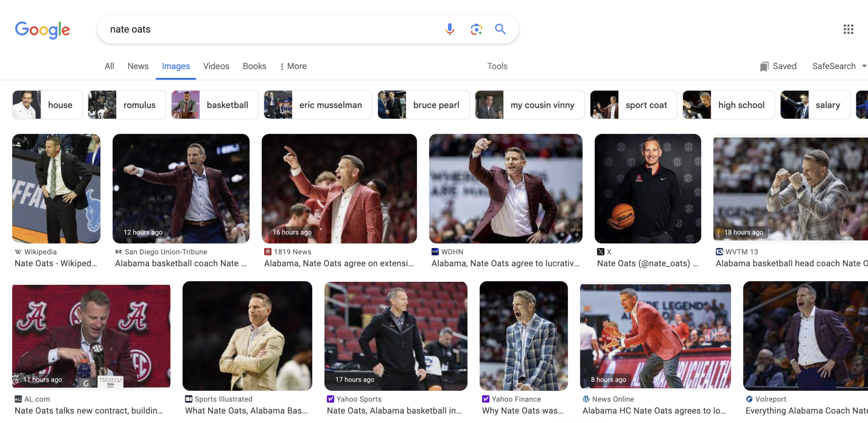Filter images by 'bruce pearl' chip
Image resolution: width=868 pixels, height=423 pixels.
coord(424,105)
